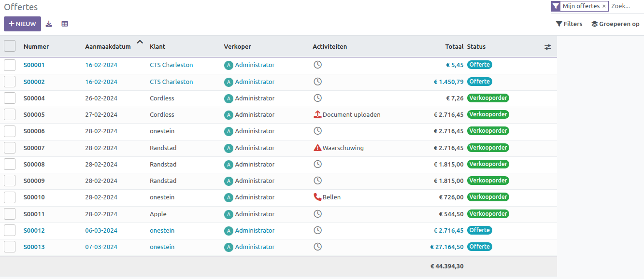Image resolution: width=644 pixels, height=279 pixels.
Task: Open the optional columns settings icon
Action: 547,47
